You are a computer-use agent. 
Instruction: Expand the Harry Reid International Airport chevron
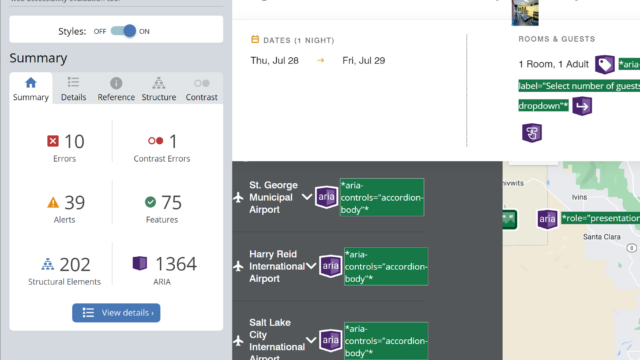tap(311, 266)
